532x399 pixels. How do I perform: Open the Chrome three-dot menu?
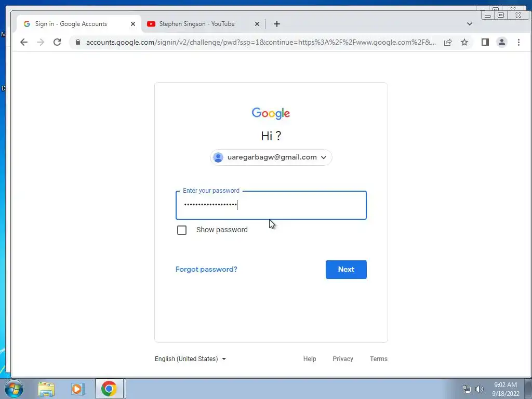tap(518, 42)
